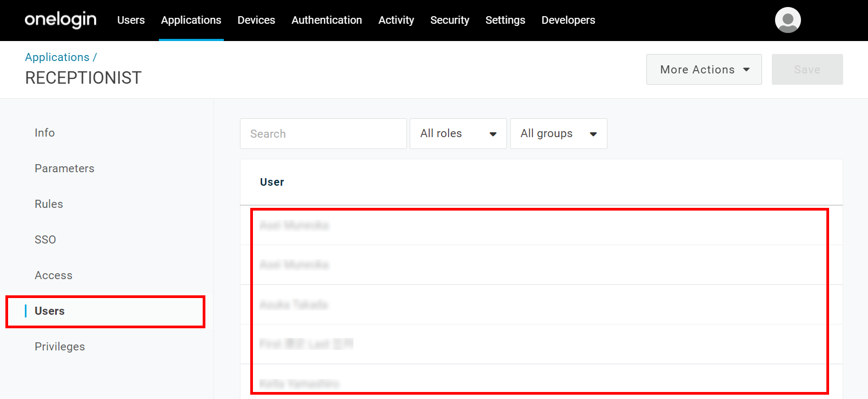Open the Authentication menu
Viewport: 868px width, 399px height.
(326, 20)
